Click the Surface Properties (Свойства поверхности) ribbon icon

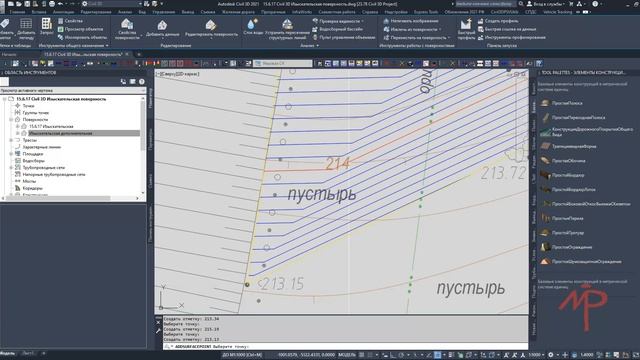click(127, 25)
